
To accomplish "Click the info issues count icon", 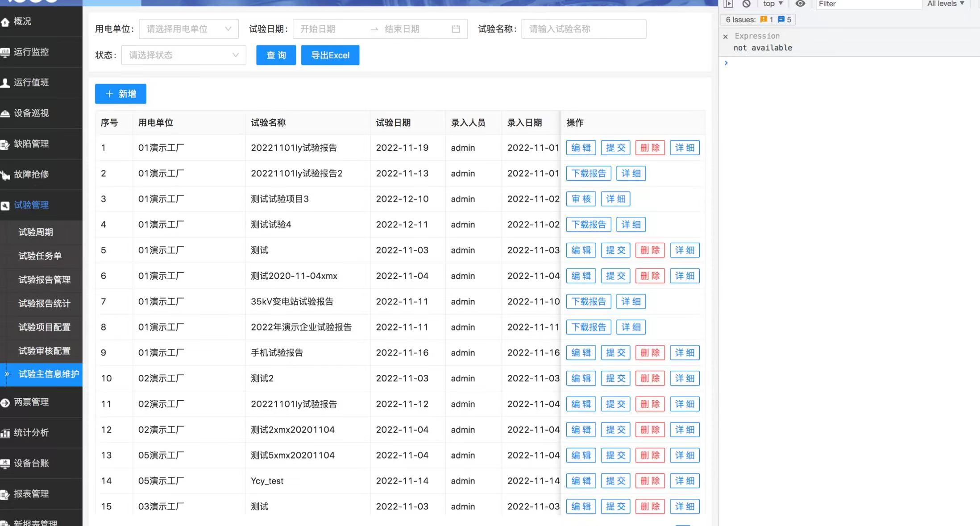I will [x=781, y=19].
